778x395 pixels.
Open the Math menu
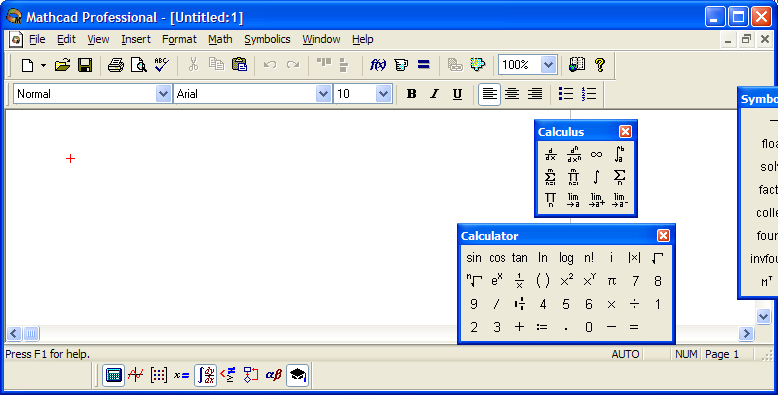[x=220, y=39]
